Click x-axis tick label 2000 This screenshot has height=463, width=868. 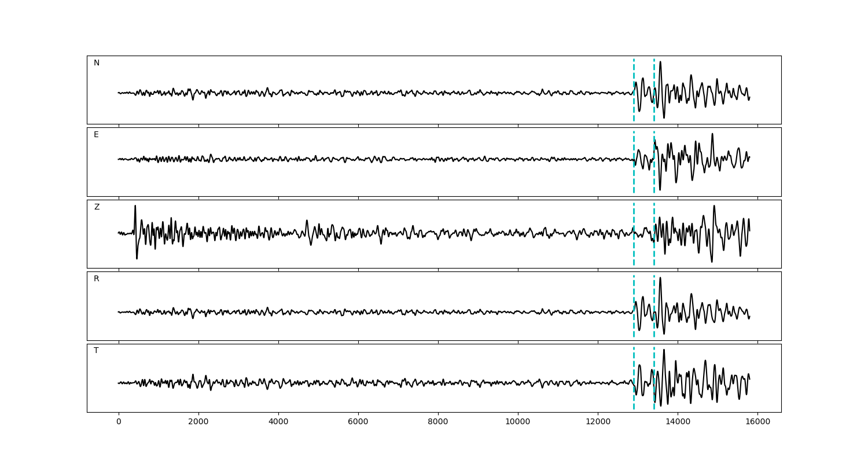(x=198, y=422)
